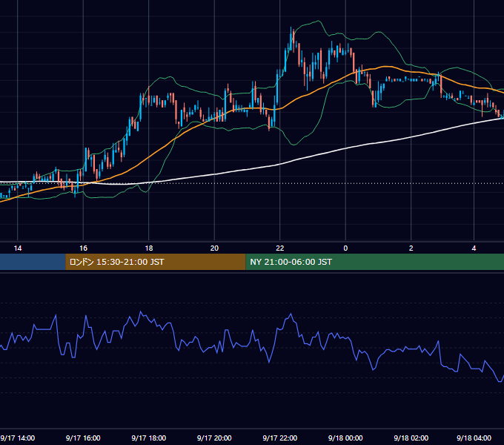The width and height of the screenshot is (504, 445).
Task: Click the 18 hour axis label
Action: pos(149,248)
